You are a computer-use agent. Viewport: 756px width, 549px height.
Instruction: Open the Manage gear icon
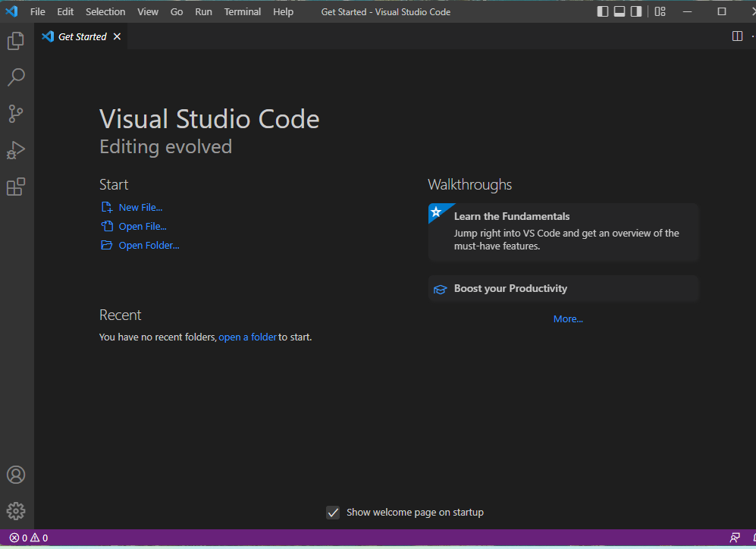[x=16, y=511]
